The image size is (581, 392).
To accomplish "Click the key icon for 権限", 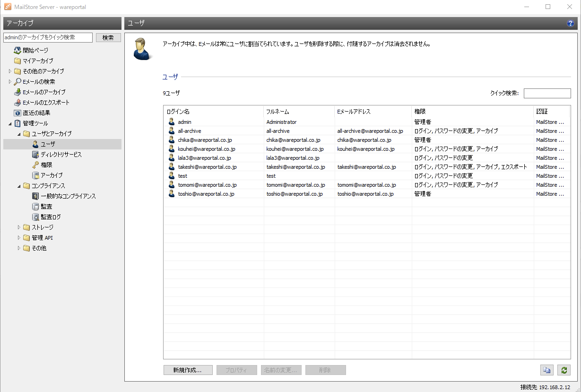I will coord(35,165).
